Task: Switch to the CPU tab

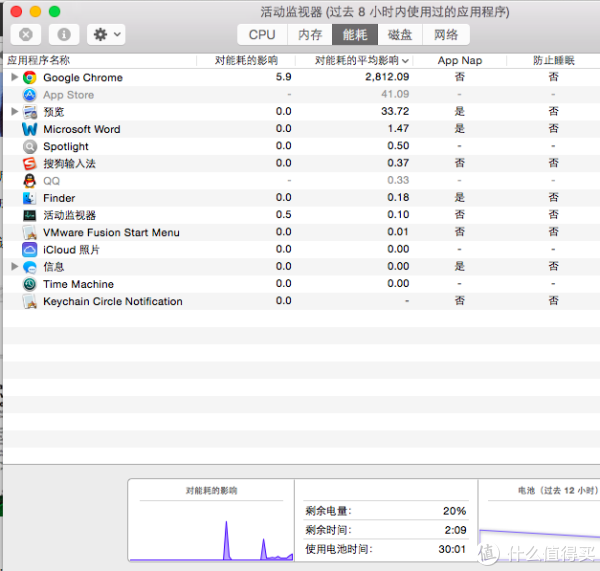Action: tap(262, 35)
